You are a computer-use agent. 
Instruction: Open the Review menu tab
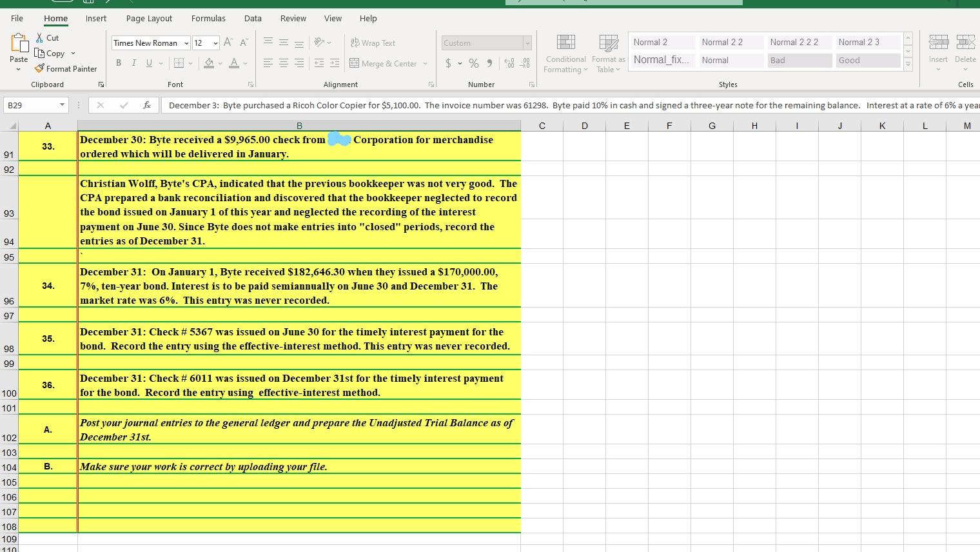[x=293, y=18]
